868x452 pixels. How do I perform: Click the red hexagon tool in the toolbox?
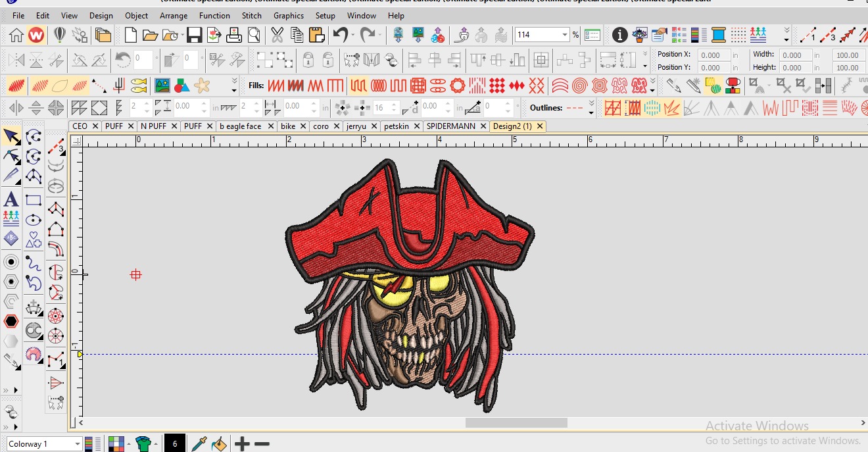(11, 322)
